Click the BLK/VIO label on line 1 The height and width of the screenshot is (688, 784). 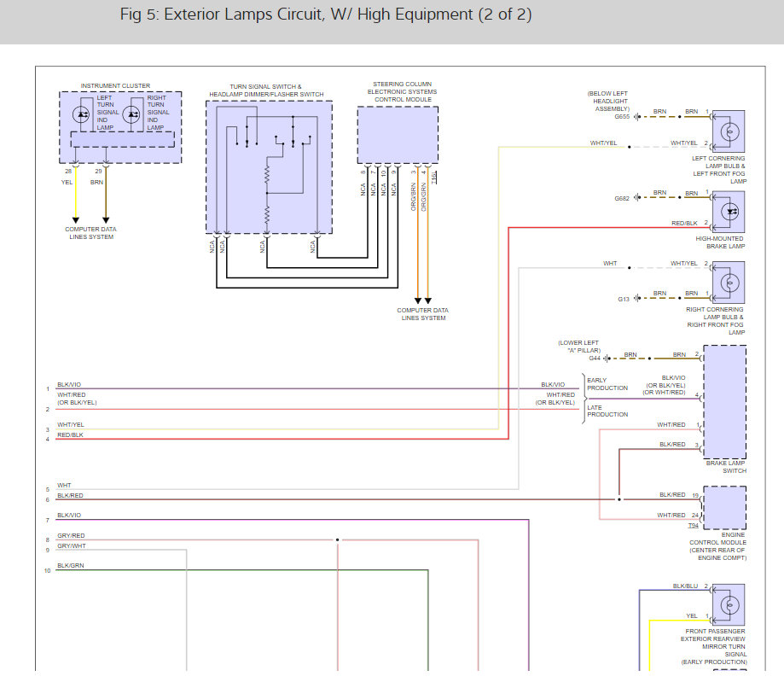point(69,385)
